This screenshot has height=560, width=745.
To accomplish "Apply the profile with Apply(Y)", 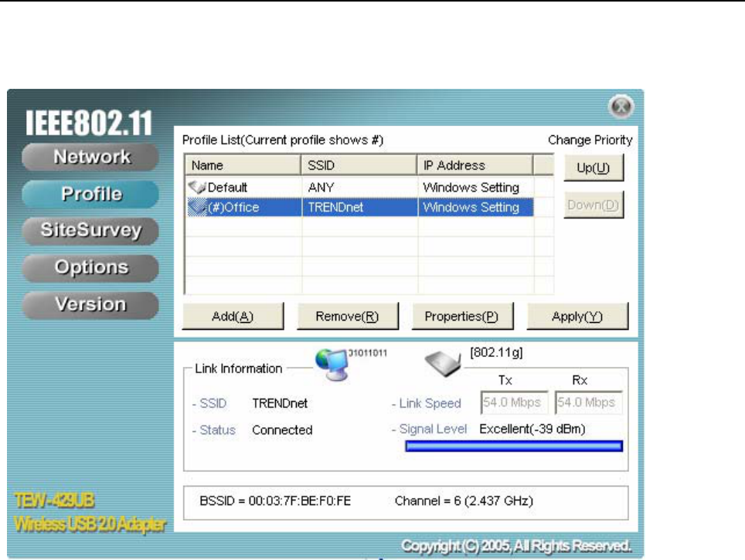I will pyautogui.click(x=577, y=317).
